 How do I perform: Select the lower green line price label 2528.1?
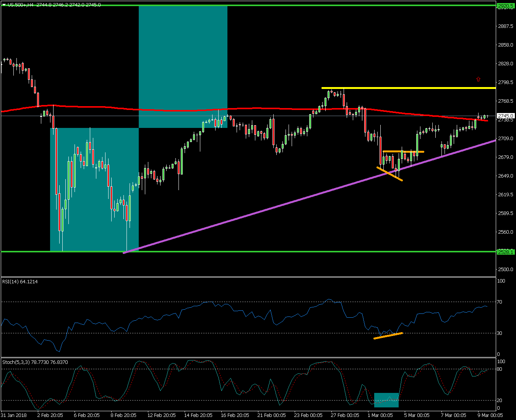[x=505, y=252]
